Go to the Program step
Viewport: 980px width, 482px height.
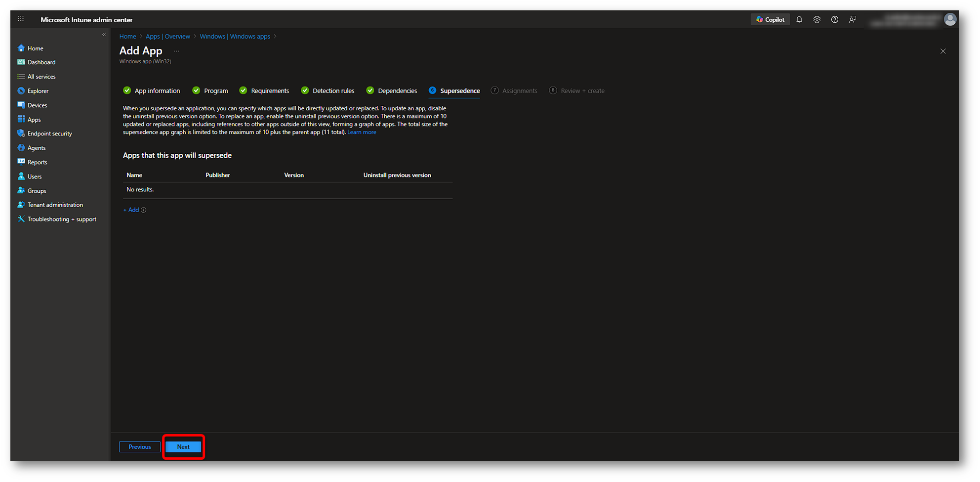click(210, 90)
